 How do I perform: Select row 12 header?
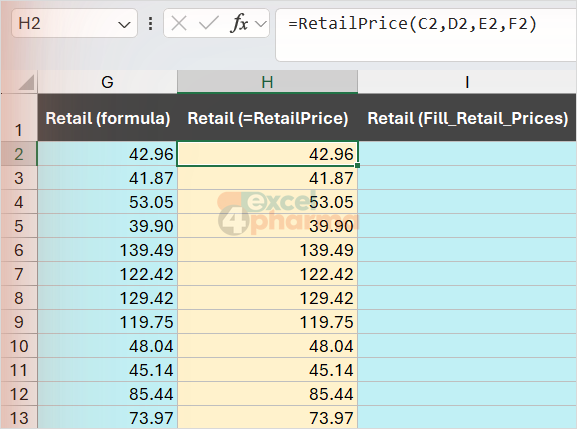tap(19, 394)
